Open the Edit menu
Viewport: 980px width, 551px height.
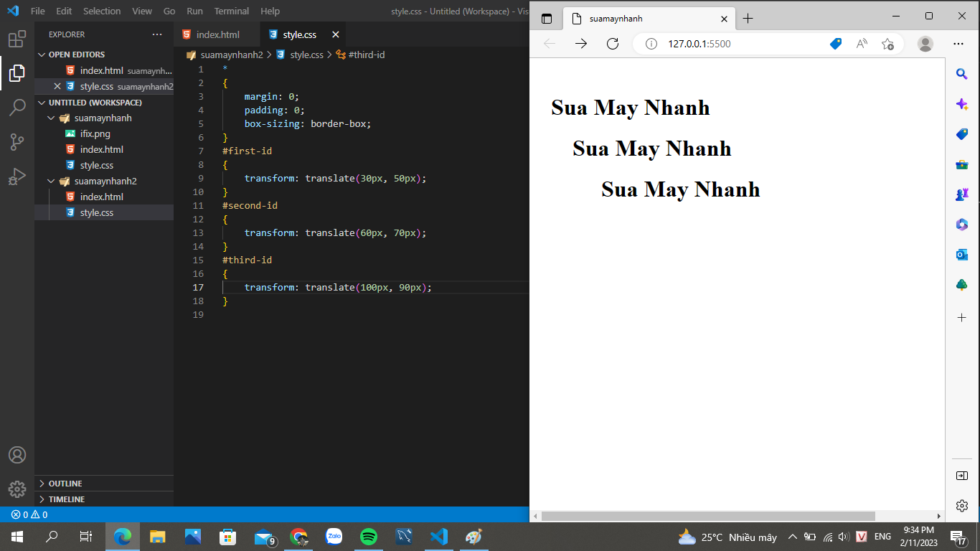point(64,11)
